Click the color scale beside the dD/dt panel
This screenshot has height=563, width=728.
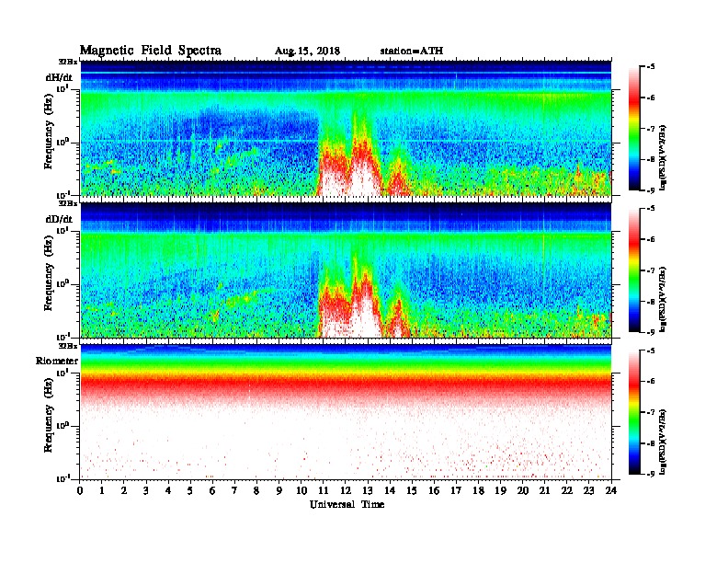(634, 270)
